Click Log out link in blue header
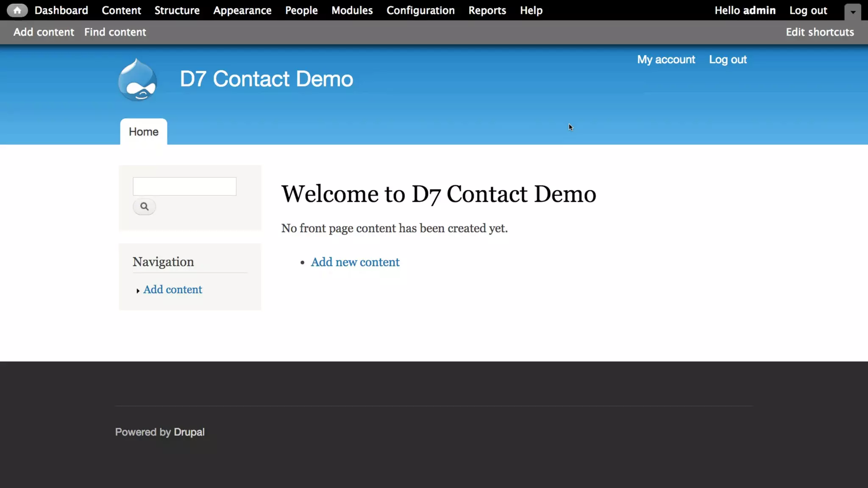Viewport: 868px width, 488px height. tap(728, 60)
